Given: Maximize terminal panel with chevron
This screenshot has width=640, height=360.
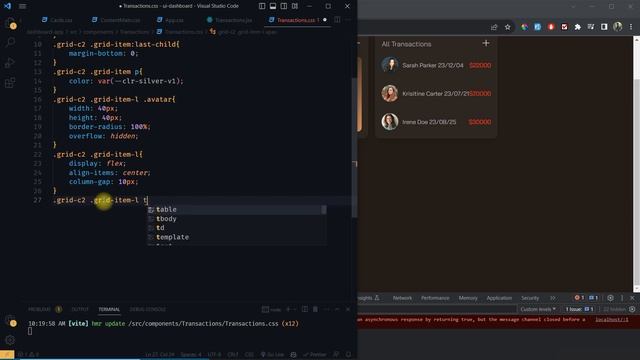Looking at the screenshot, I should click(337, 309).
